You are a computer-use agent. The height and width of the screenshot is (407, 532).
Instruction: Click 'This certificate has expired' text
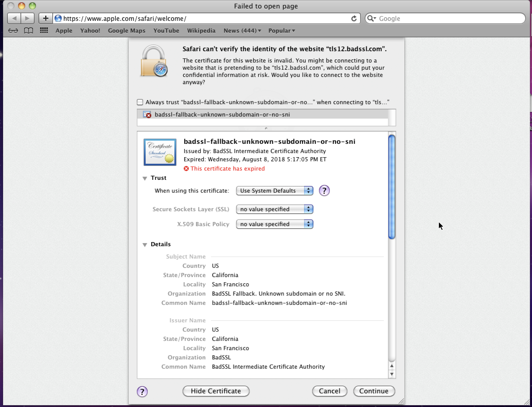(227, 169)
